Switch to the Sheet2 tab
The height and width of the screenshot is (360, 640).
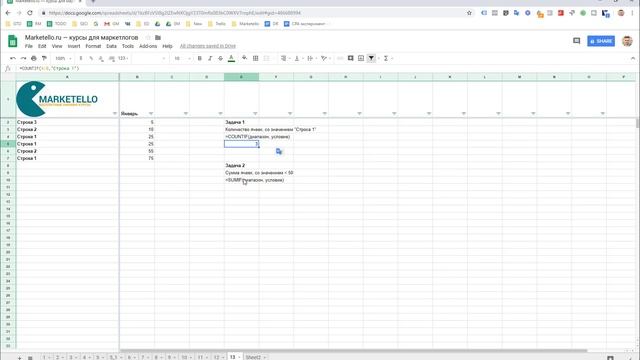(256, 357)
